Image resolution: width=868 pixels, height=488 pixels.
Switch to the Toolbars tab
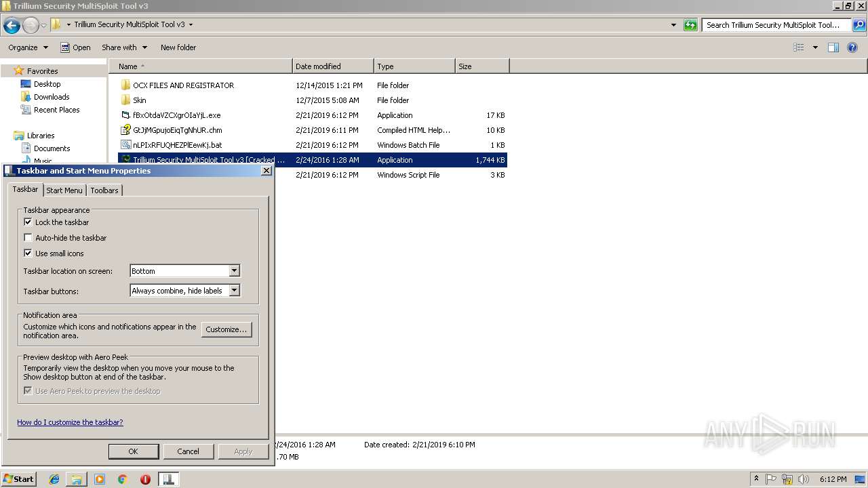click(104, 190)
